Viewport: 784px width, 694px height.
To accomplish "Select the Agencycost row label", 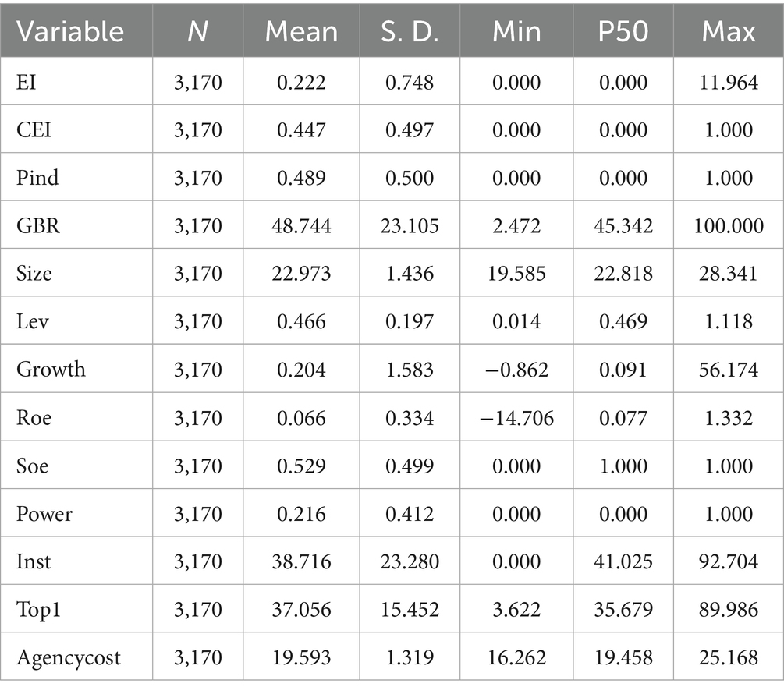I will (x=69, y=657).
